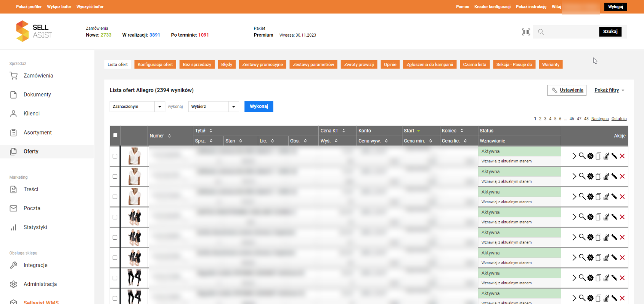Preview the first offer with magnifier icon
The image size is (644, 304).
coord(582,156)
